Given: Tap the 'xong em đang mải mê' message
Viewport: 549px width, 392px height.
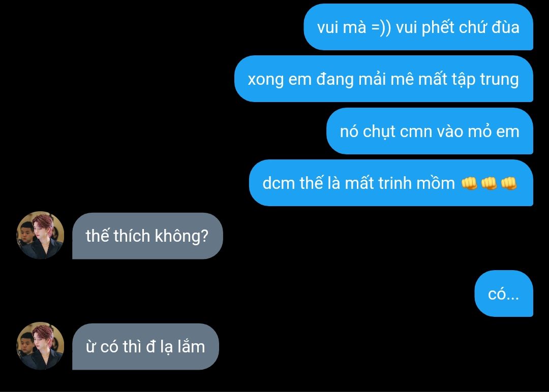Looking at the screenshot, I should pyautogui.click(x=384, y=79).
